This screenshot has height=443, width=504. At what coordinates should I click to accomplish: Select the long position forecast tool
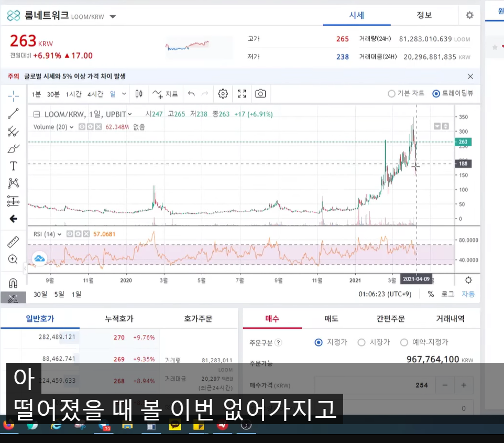[13, 201]
